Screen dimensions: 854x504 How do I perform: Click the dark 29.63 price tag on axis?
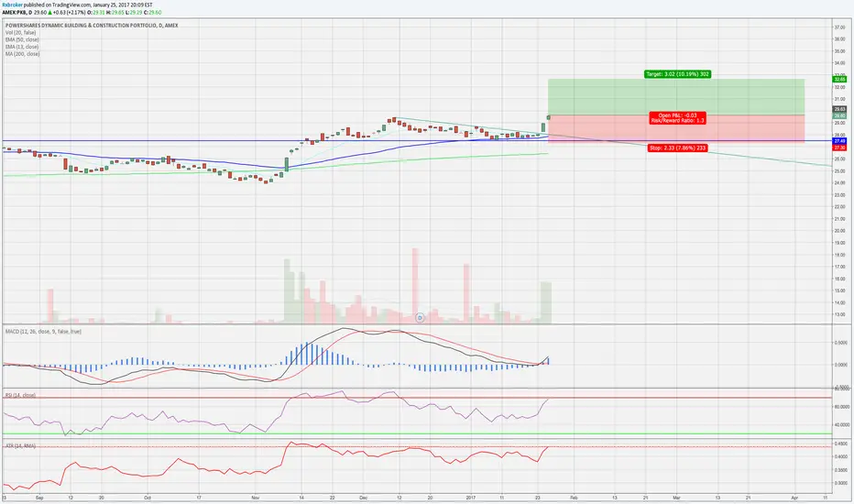pyautogui.click(x=840, y=110)
